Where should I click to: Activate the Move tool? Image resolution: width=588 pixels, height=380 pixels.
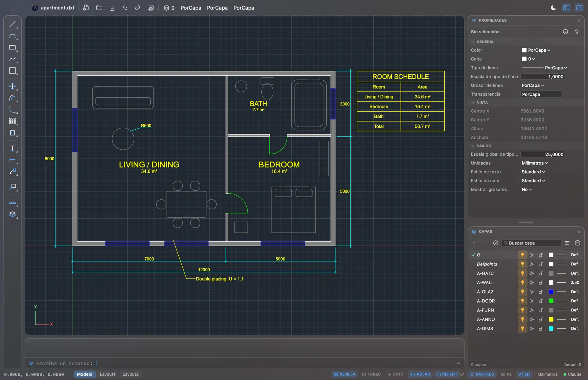click(12, 86)
